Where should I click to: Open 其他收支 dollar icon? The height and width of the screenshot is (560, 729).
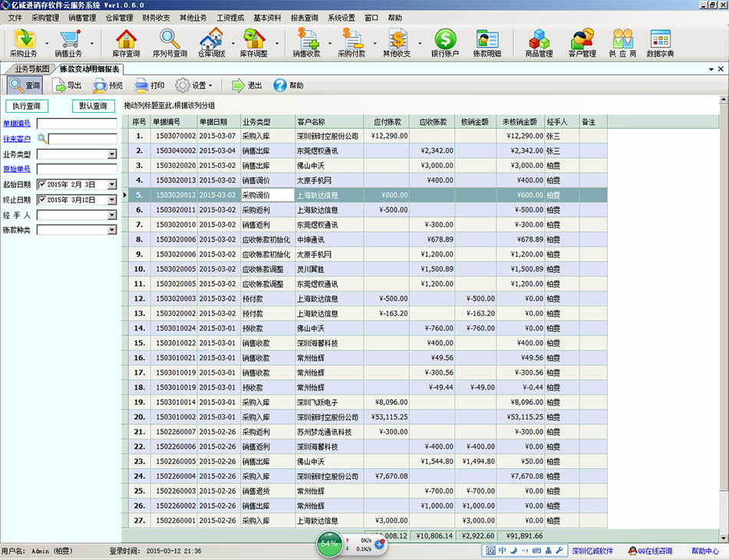point(397,43)
